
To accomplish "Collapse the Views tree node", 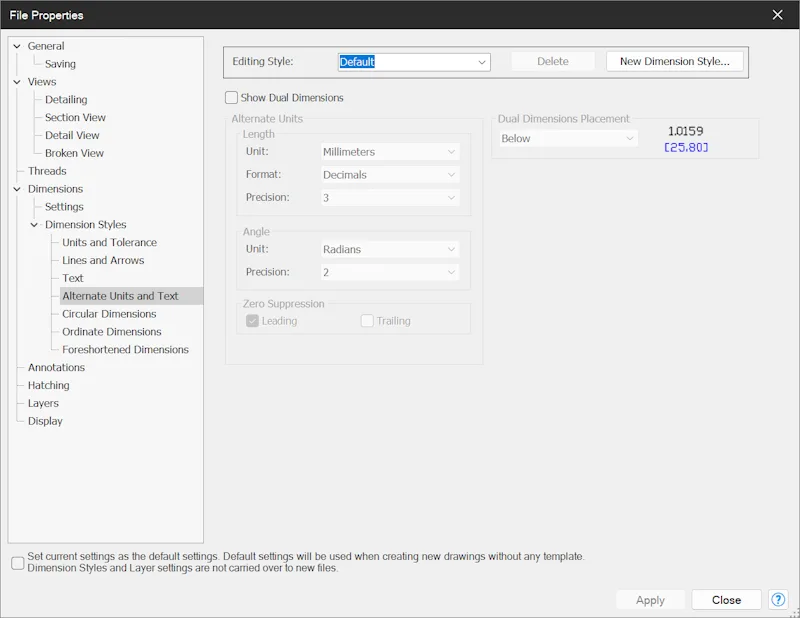I will pos(17,82).
